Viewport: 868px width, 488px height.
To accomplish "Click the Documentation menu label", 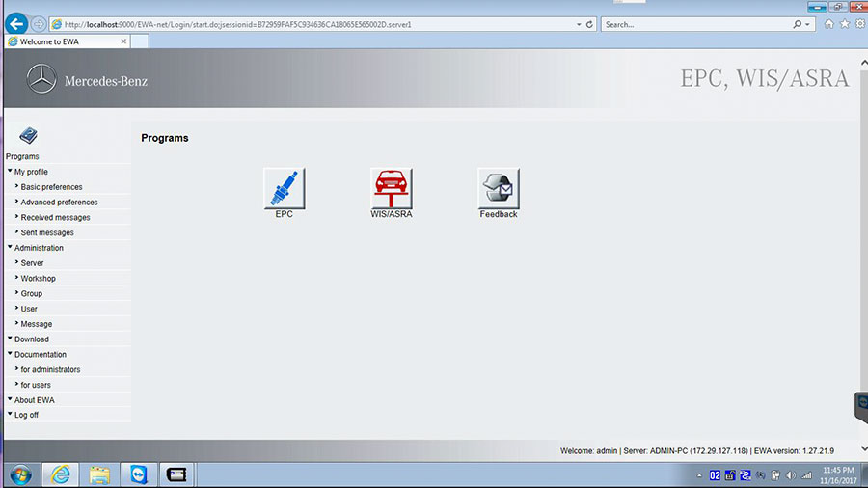I will click(41, 354).
